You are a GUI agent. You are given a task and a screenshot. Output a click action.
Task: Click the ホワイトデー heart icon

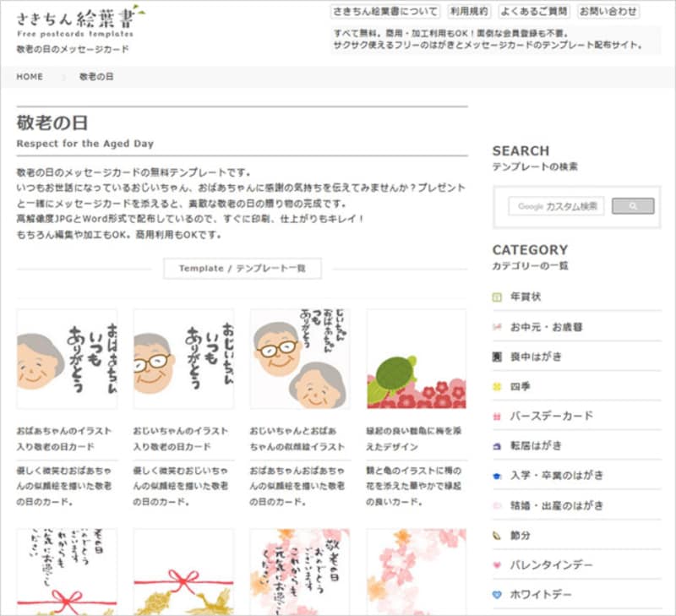497,595
